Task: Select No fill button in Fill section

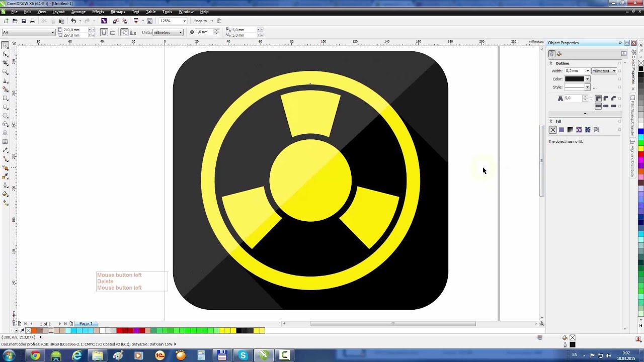Action: tap(553, 130)
